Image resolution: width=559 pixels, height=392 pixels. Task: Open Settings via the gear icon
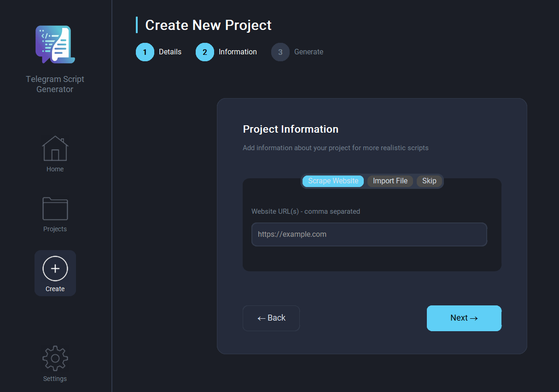(x=55, y=358)
